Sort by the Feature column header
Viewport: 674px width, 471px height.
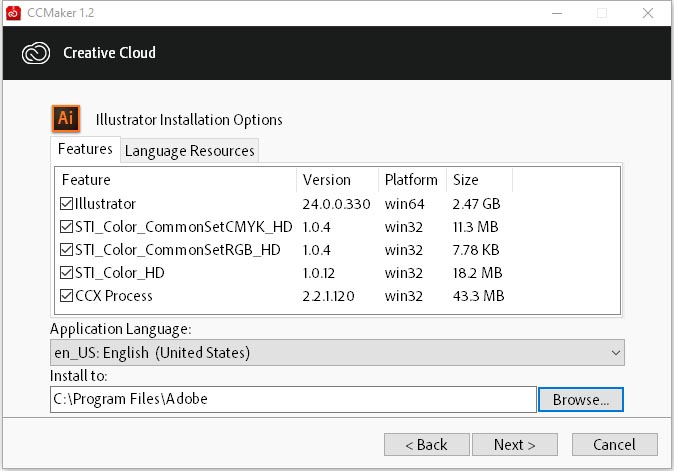pyautogui.click(x=176, y=180)
